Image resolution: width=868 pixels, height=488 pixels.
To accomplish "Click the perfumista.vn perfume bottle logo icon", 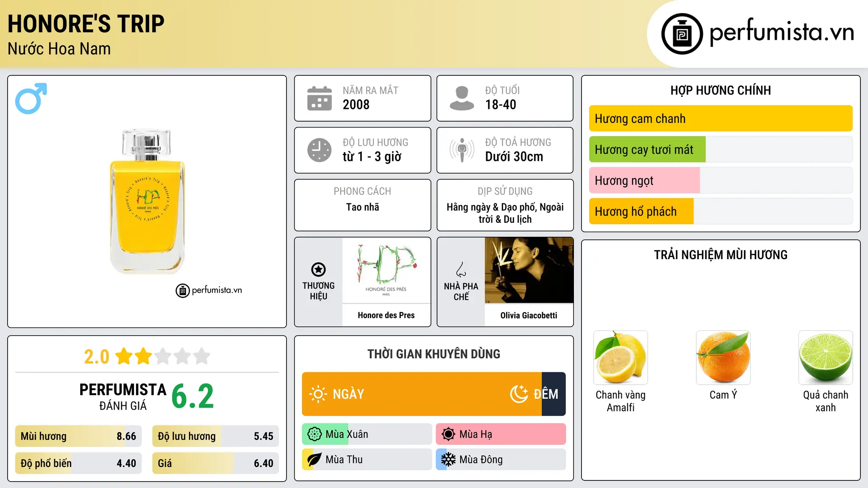I will click(682, 34).
